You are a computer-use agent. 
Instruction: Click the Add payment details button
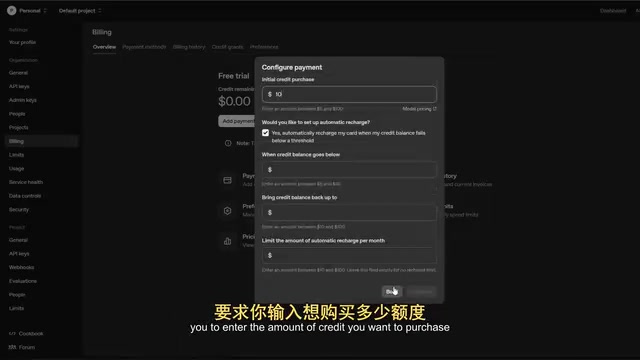(x=237, y=121)
